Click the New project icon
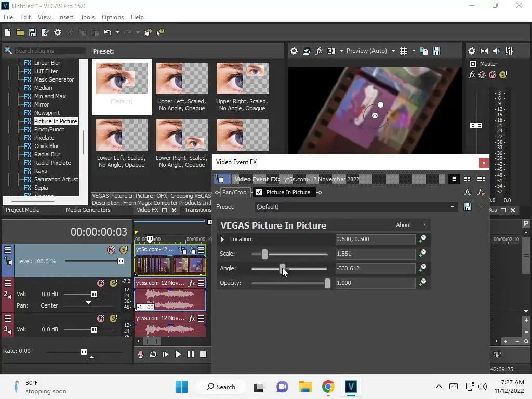 8,32
